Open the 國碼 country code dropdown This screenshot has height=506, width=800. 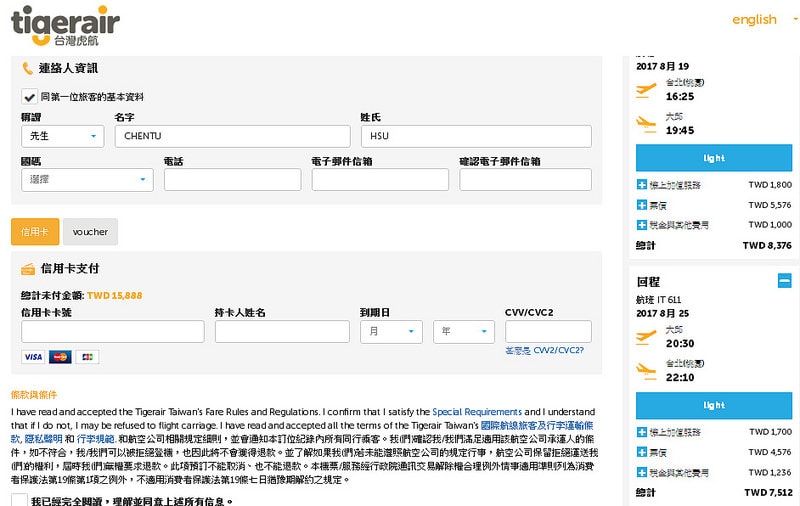click(x=86, y=180)
